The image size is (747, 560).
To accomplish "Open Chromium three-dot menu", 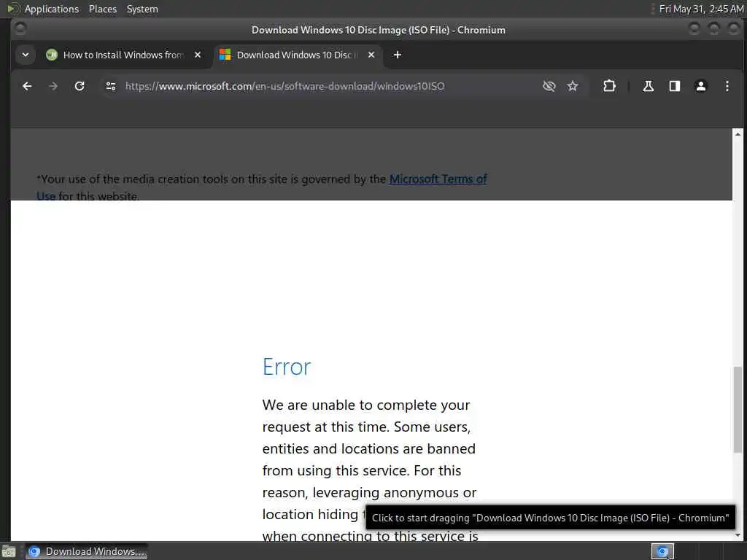I will click(727, 86).
